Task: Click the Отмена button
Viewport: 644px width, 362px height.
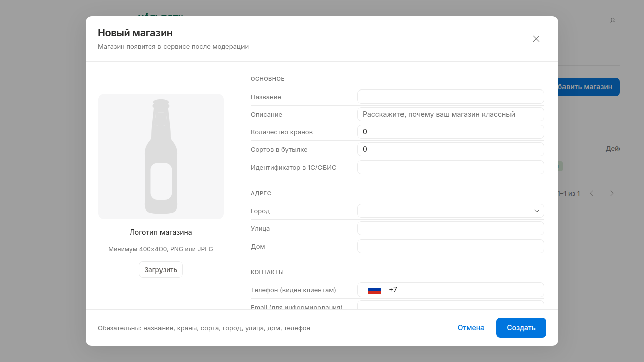Action: point(471,328)
